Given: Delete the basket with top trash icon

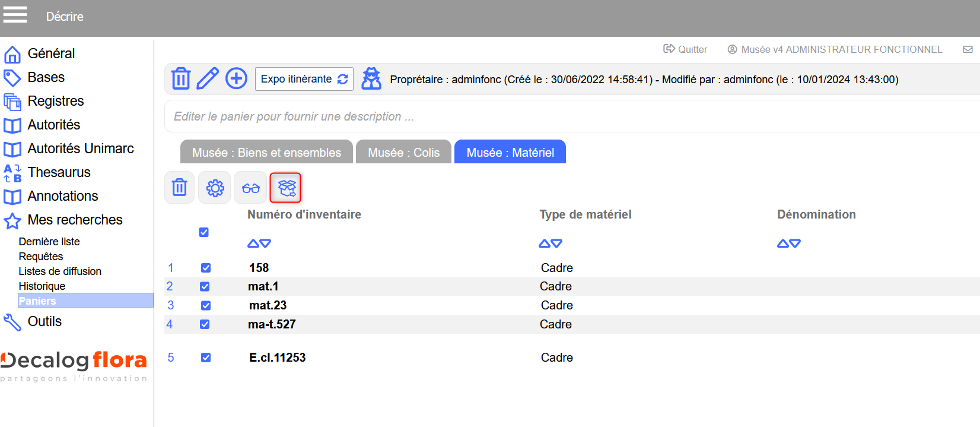Looking at the screenshot, I should click(181, 78).
